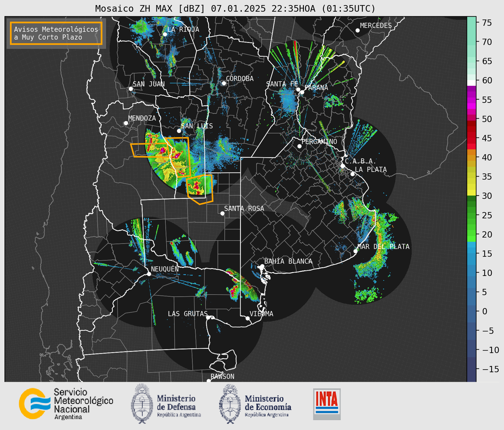Click the BAHÍA BLANCA city marker
Image resolution: width=504 pixels, height=430 pixels.
(x=262, y=266)
